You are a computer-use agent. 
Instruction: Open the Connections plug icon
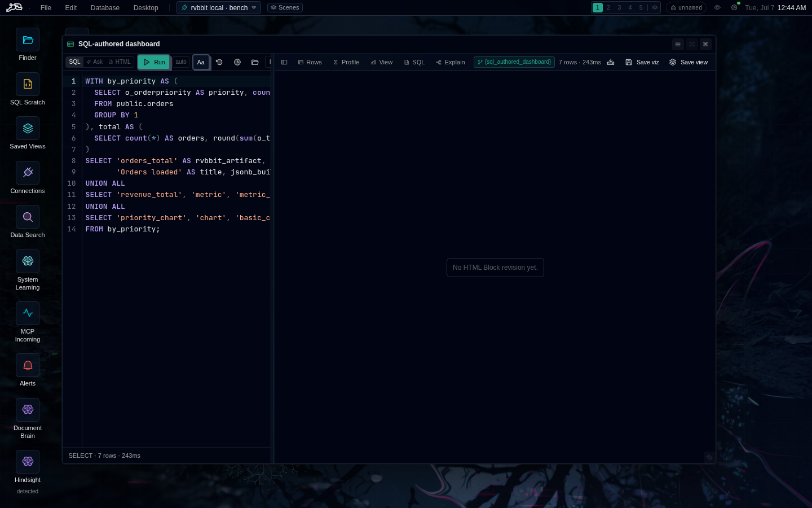point(28,173)
